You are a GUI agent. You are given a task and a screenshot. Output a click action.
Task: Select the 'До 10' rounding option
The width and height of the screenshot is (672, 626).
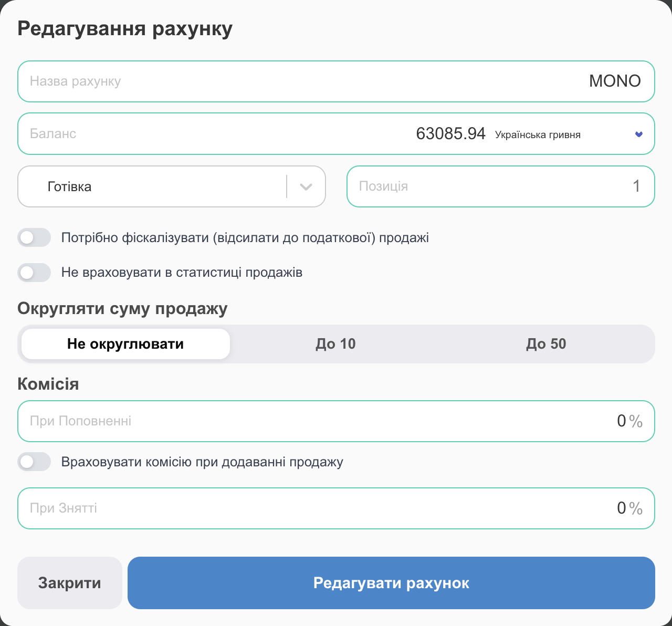[336, 344]
